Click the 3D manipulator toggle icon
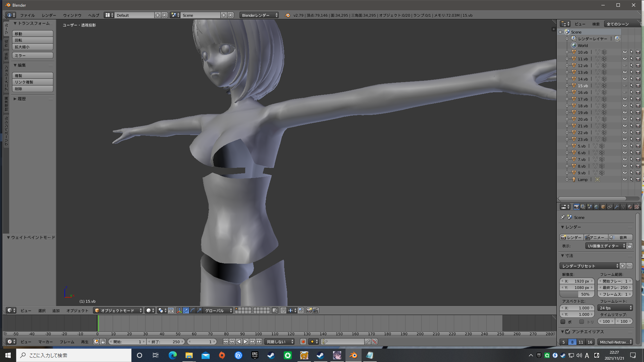Image resolution: width=644 pixels, height=362 pixels. [x=179, y=310]
